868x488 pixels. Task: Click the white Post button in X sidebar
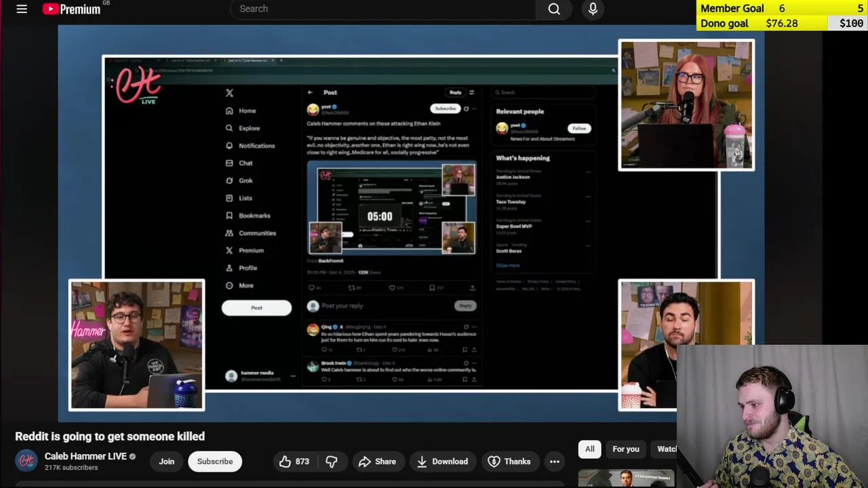coord(256,308)
